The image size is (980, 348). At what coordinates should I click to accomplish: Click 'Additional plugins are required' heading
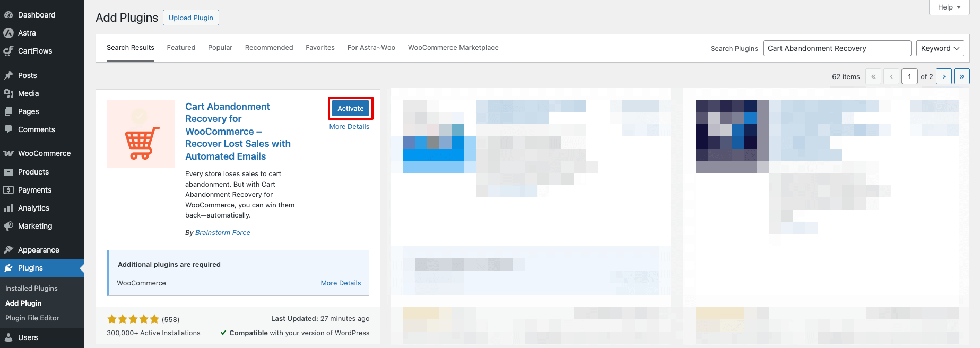coord(169,265)
